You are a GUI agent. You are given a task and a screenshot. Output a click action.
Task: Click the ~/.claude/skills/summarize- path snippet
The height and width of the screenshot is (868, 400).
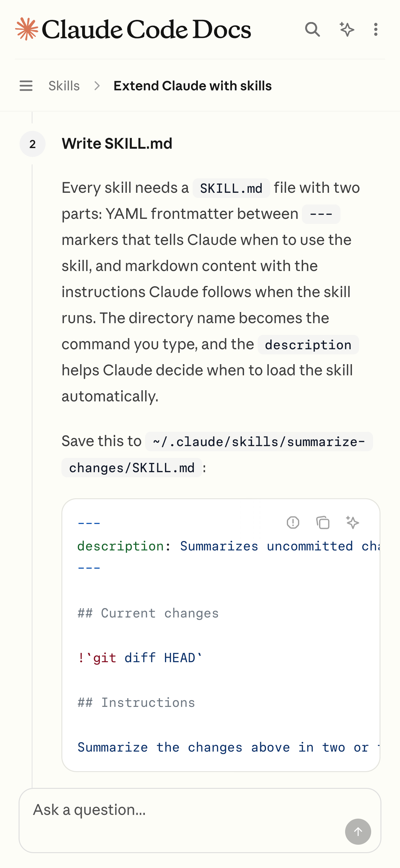[x=259, y=441]
